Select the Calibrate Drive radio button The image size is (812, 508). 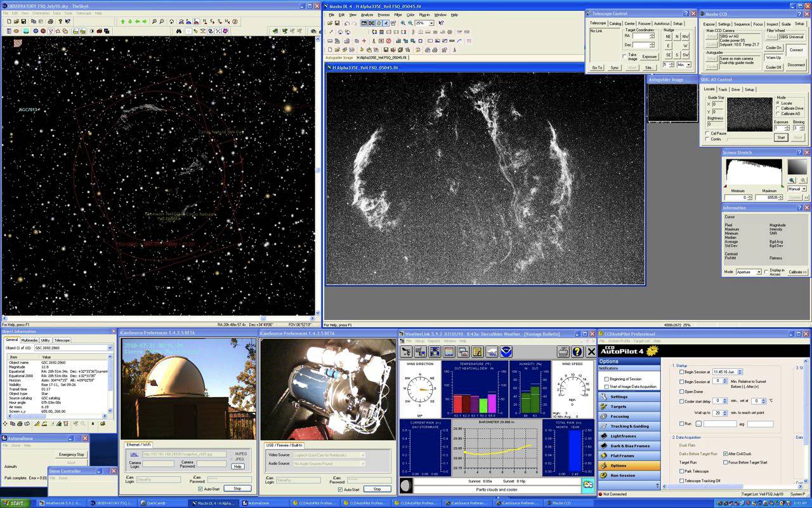pyautogui.click(x=778, y=109)
